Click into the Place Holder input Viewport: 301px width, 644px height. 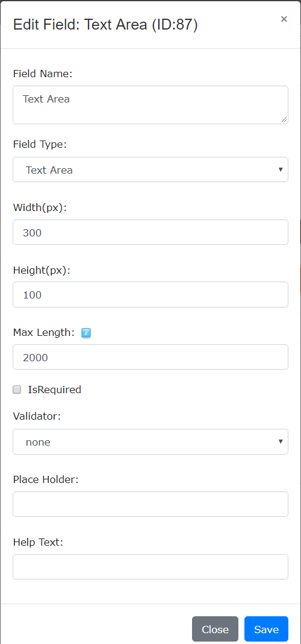150,504
